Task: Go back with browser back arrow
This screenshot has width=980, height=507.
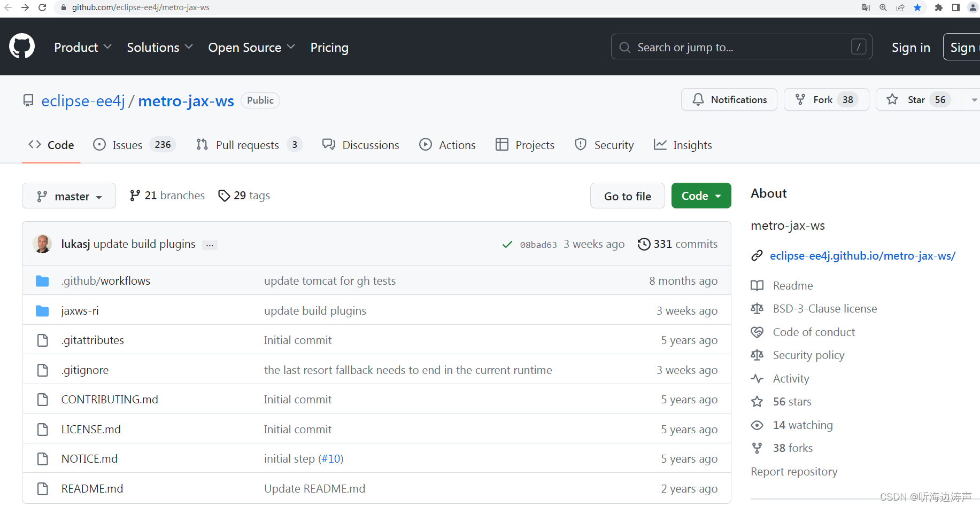Action: point(8,7)
